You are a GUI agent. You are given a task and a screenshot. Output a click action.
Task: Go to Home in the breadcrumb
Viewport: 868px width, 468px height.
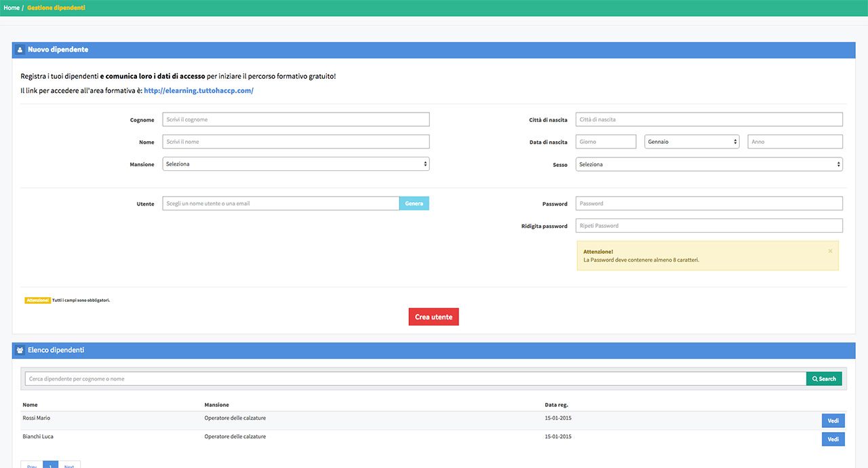[12, 7]
